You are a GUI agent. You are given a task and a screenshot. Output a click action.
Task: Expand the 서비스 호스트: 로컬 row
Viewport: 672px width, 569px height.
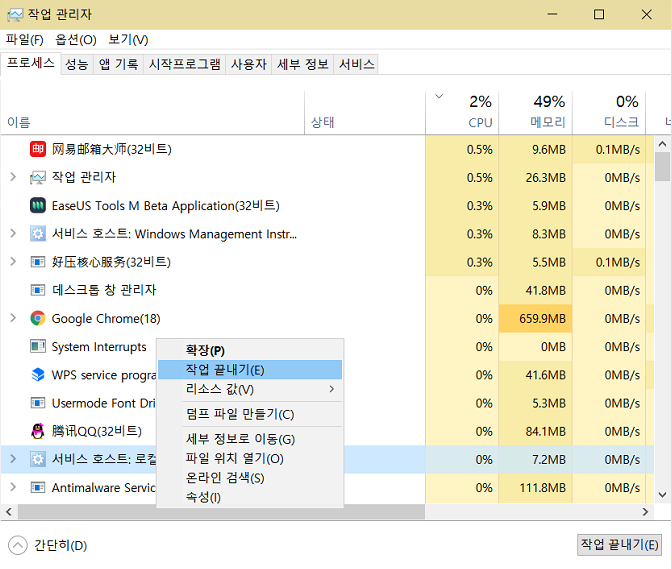tap(13, 459)
